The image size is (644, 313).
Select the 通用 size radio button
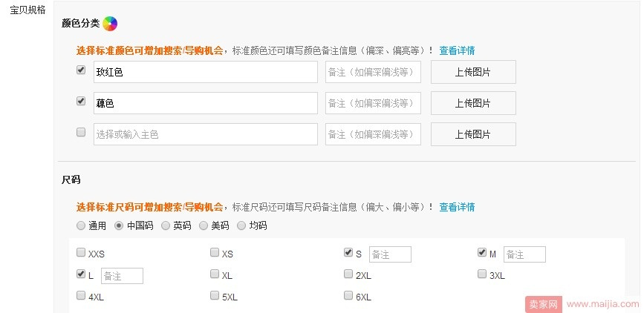coord(81,225)
